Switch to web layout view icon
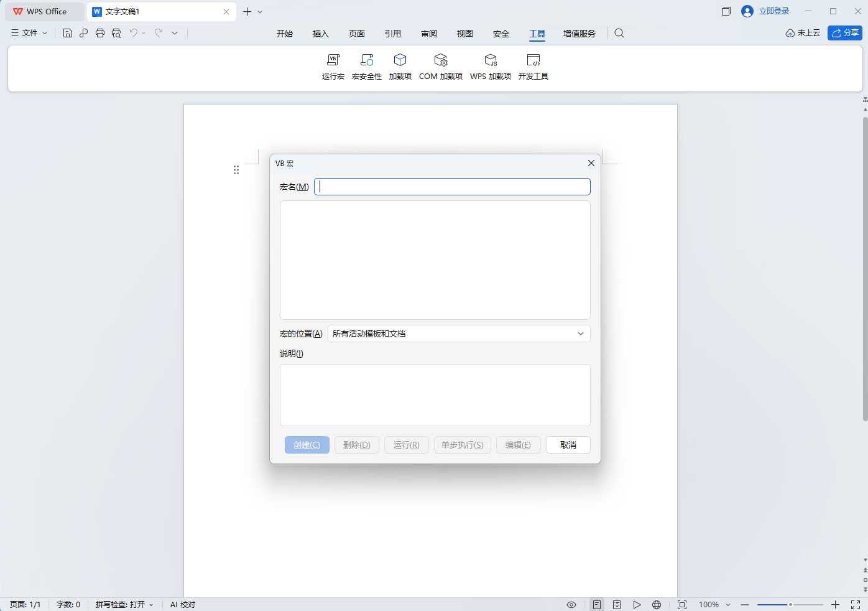Image resolution: width=868 pixels, height=611 pixels. (657, 605)
